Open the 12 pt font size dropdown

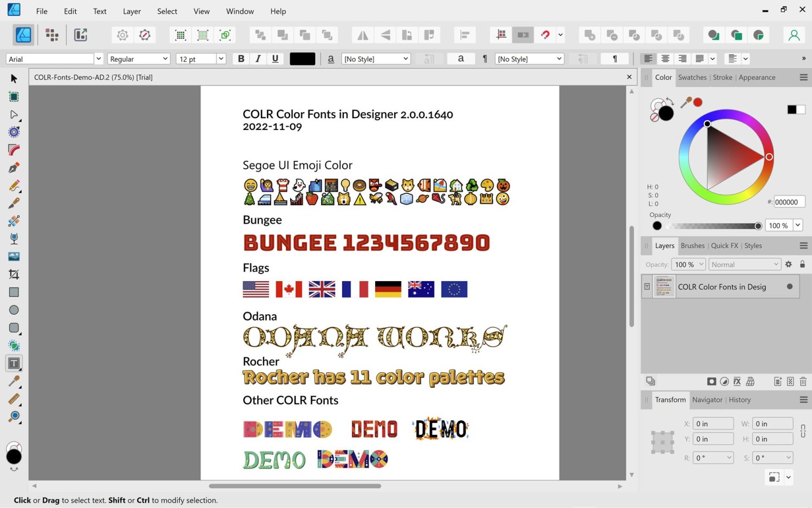click(221, 58)
